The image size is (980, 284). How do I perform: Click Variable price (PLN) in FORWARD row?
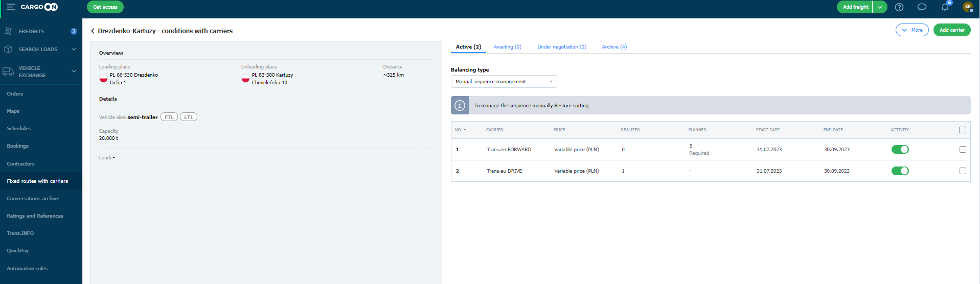pos(576,150)
